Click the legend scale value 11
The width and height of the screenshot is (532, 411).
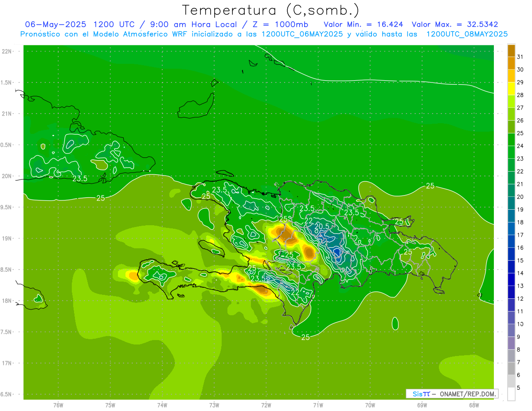pos(520,311)
